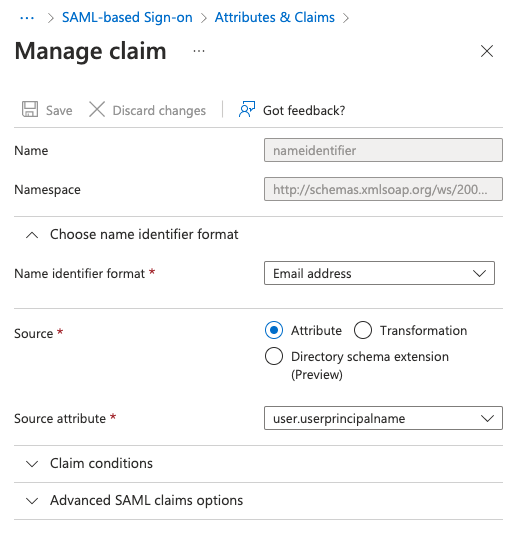Click the Manage claim page title
The image size is (519, 543).
click(x=90, y=51)
